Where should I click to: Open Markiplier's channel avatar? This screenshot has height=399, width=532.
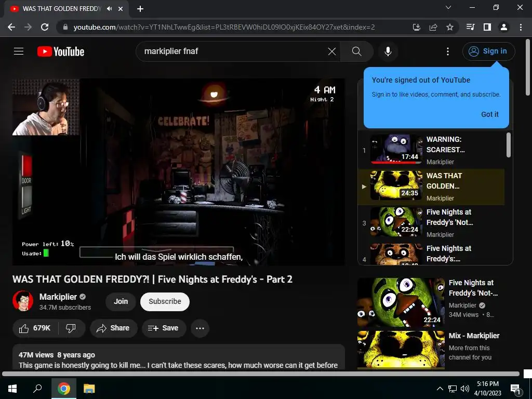[23, 301]
